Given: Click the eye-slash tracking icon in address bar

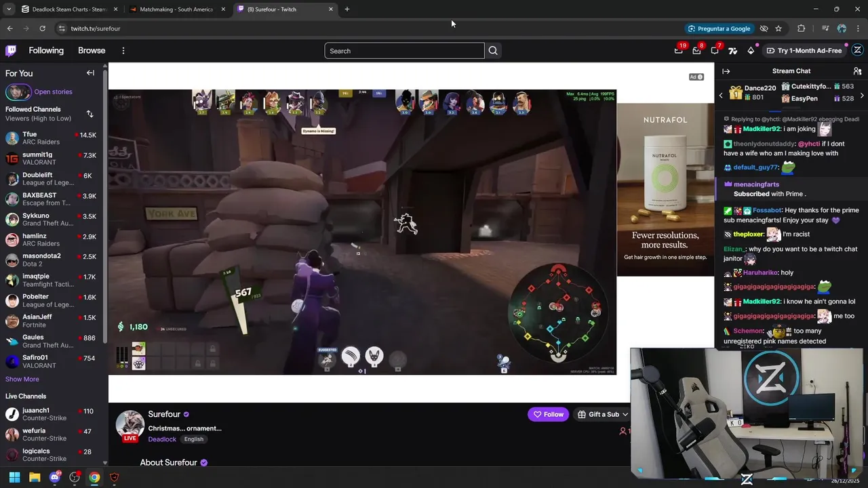Looking at the screenshot, I should [x=764, y=28].
